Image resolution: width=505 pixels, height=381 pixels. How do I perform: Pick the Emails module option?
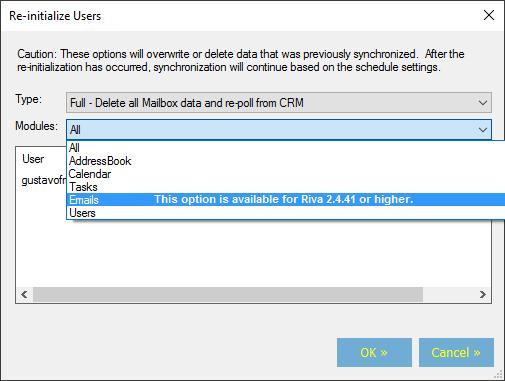click(x=286, y=200)
